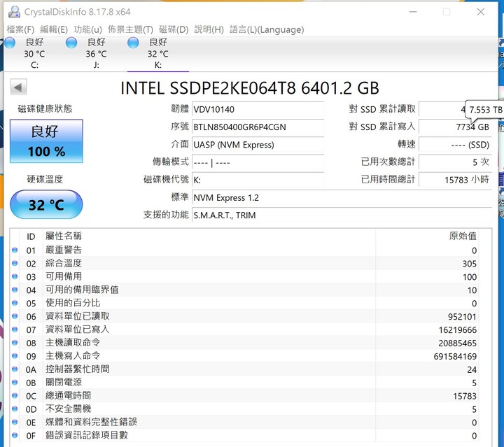
Task: Click the standard field NVM Express 1.2
Action: 342,197
